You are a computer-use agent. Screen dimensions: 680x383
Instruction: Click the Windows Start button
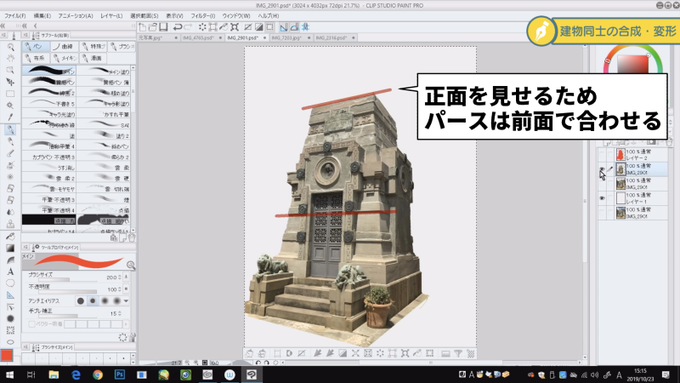coord(9,375)
